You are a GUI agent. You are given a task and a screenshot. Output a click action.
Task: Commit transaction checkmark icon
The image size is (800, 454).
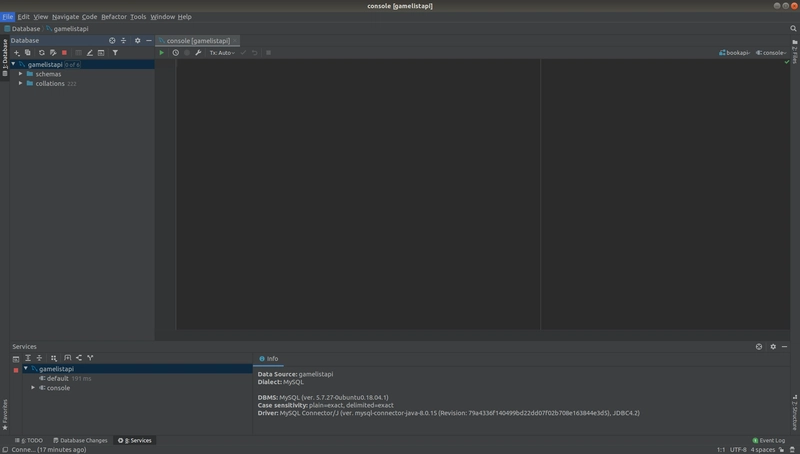pyautogui.click(x=243, y=53)
